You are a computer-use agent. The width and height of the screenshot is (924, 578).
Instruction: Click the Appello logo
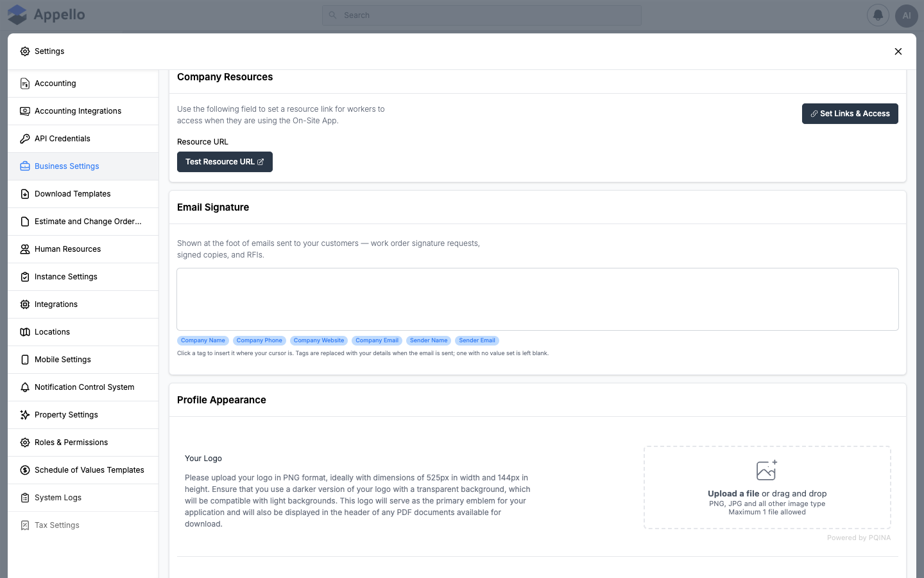[46, 15]
